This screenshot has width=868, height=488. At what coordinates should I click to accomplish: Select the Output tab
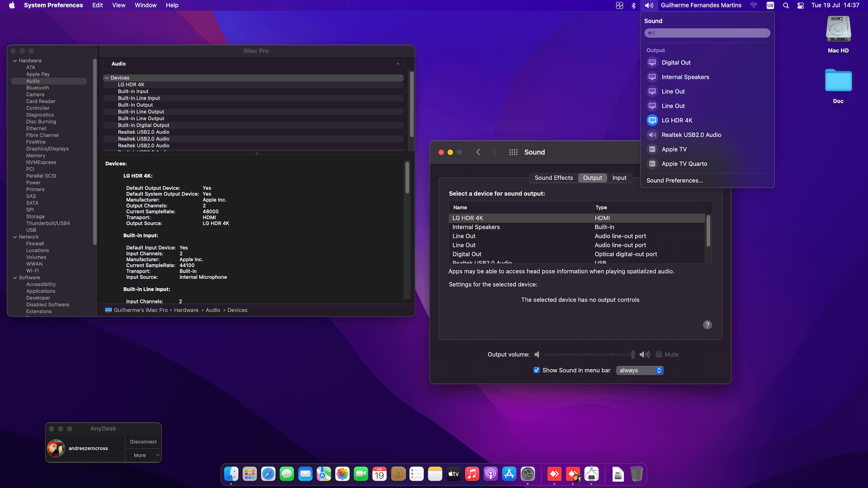tap(592, 178)
